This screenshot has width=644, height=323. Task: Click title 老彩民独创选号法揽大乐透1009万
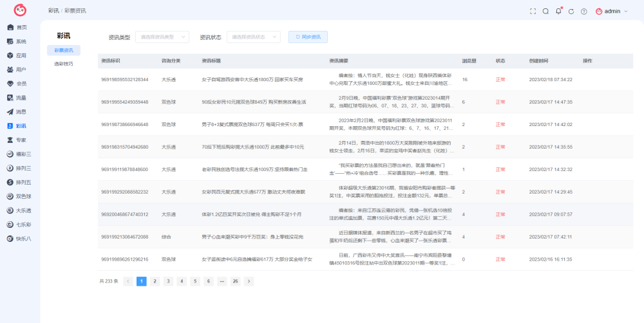[x=254, y=169]
